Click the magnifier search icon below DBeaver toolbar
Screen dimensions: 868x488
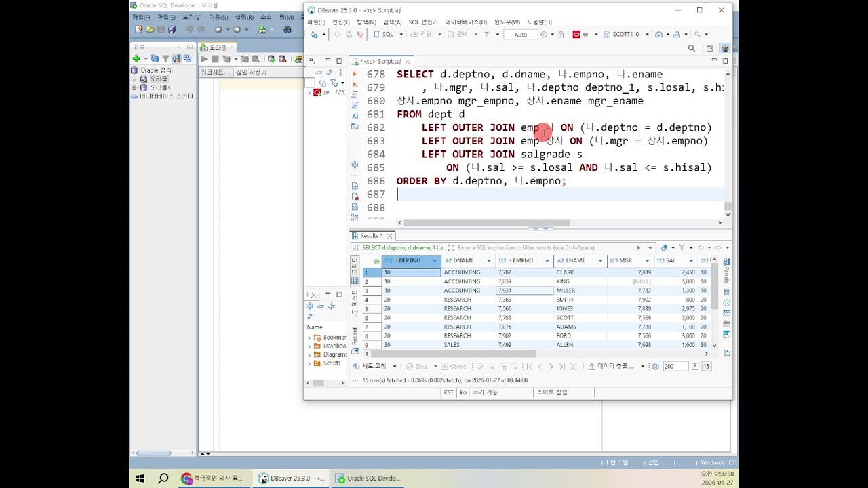[692, 48]
